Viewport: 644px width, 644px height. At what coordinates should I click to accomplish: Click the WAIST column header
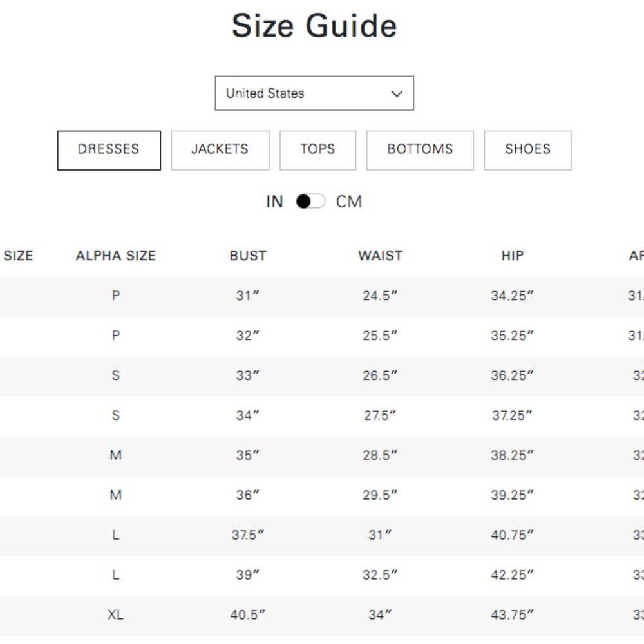click(x=381, y=256)
